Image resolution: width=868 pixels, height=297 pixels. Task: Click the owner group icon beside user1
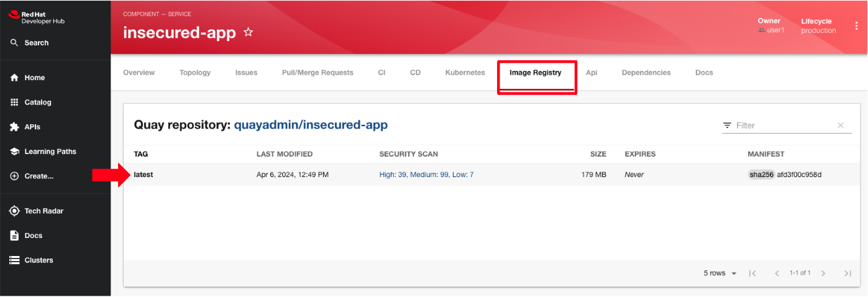pyautogui.click(x=761, y=30)
